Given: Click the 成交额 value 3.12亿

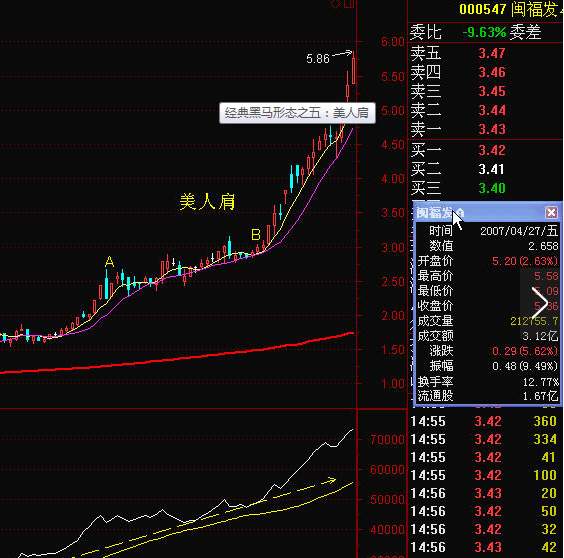Looking at the screenshot, I should click(540, 336).
